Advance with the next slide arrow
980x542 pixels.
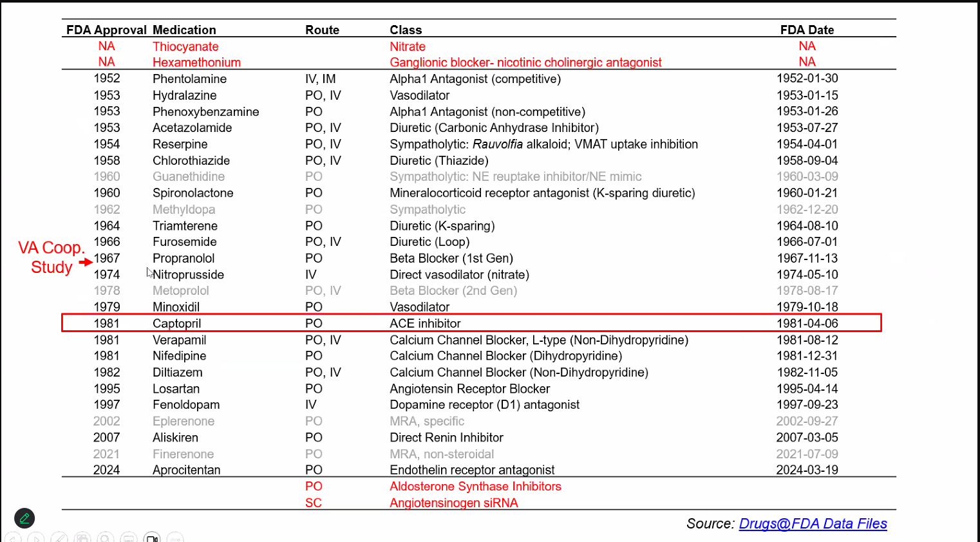point(36,538)
